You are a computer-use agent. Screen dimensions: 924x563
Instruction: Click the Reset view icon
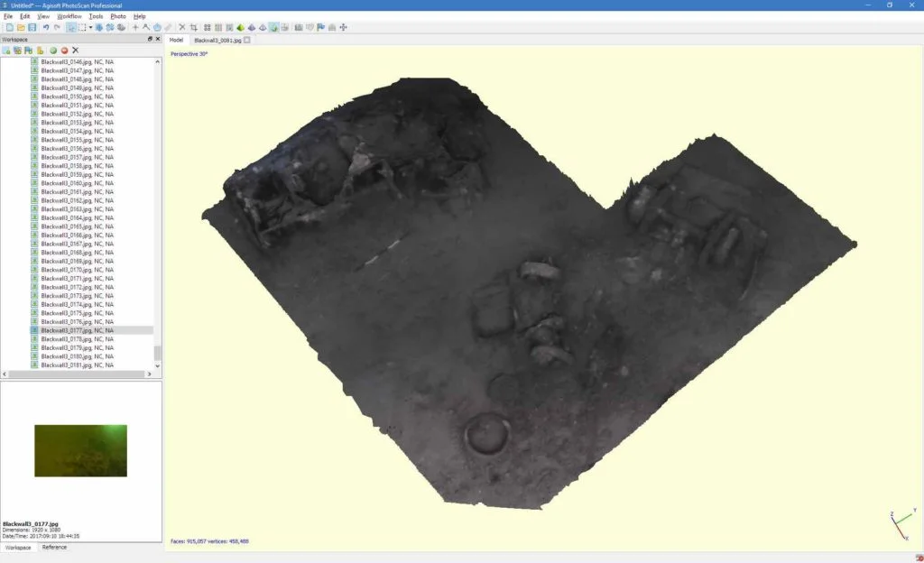(x=344, y=27)
